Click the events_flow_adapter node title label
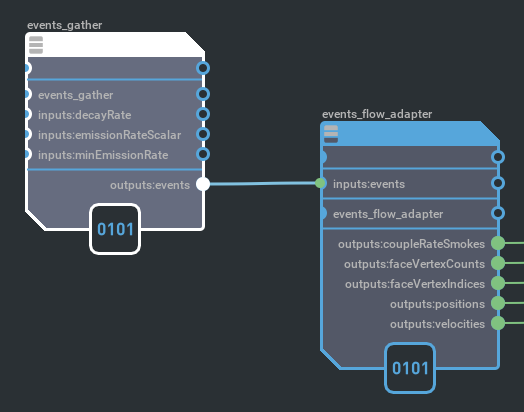Screen dimensions: 524x412 point(377,114)
